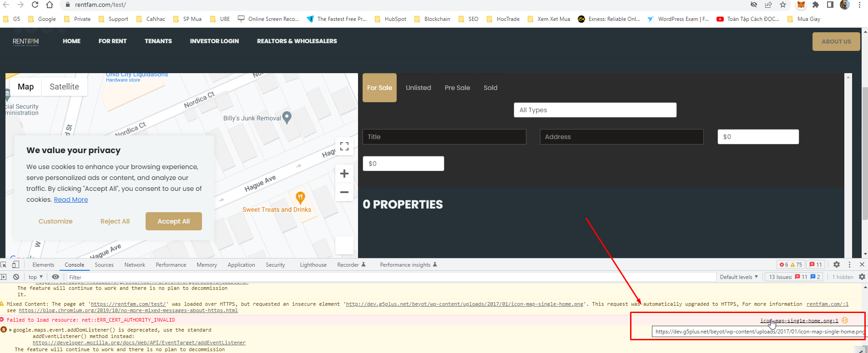Image resolution: width=868 pixels, height=353 pixels.
Task: Select the Unlisted tab
Action: [419, 88]
